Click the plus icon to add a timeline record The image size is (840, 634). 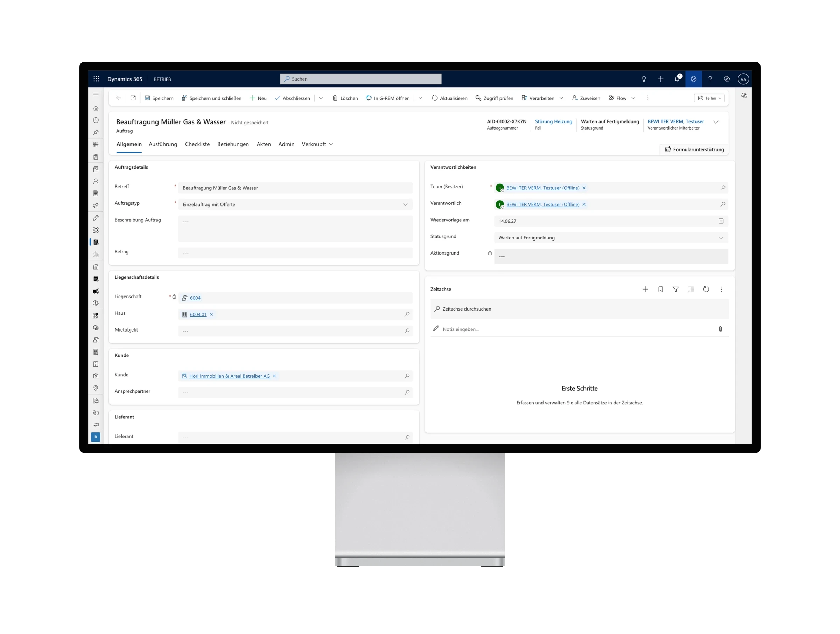645,289
